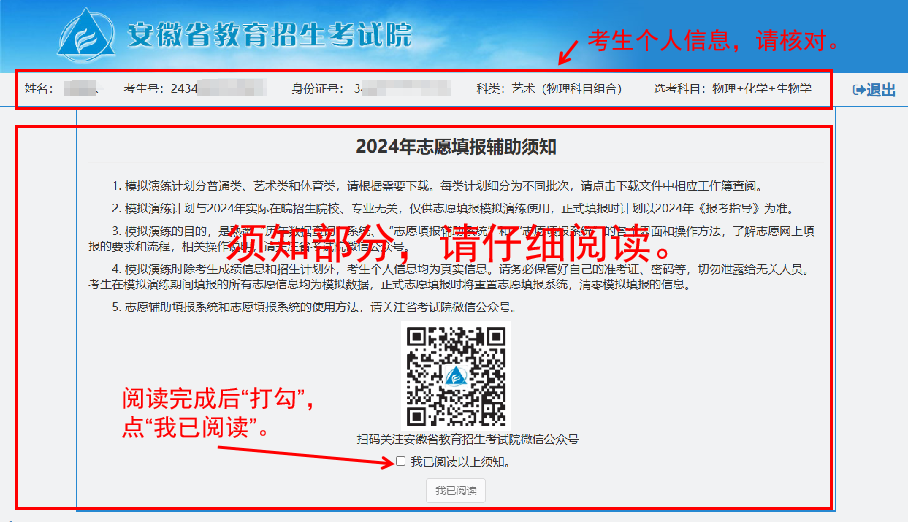Click notice item 4 about 准考证、密码
This screenshot has height=523, width=908.
[449, 277]
